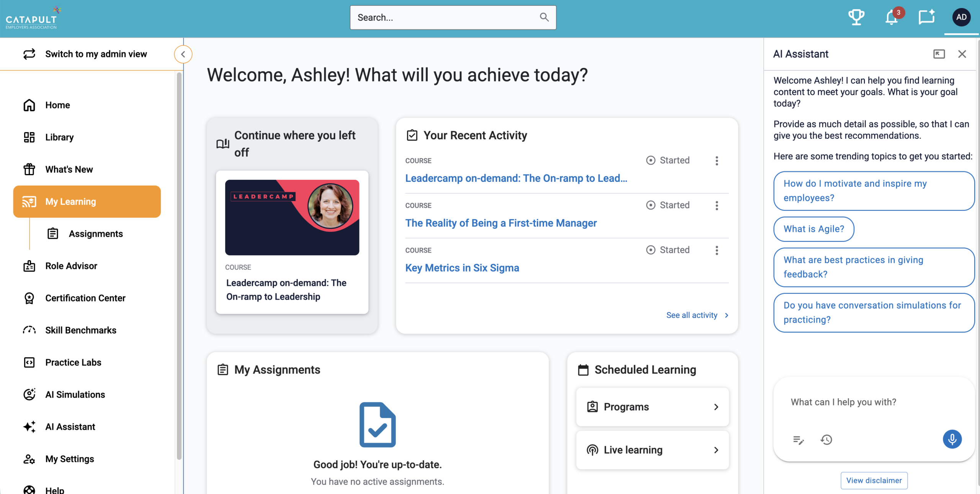Pop out the AI Assistant panel
The height and width of the screenshot is (494, 980).
[x=939, y=54]
